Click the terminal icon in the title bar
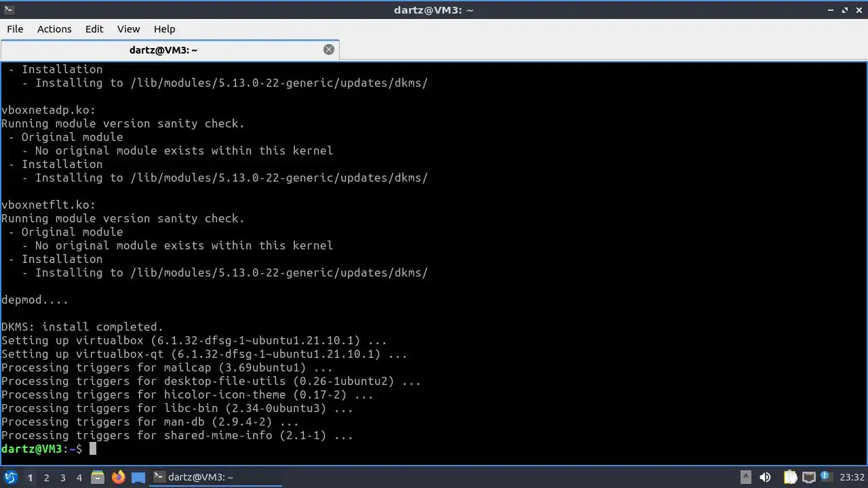The height and width of the screenshot is (488, 868). [9, 9]
